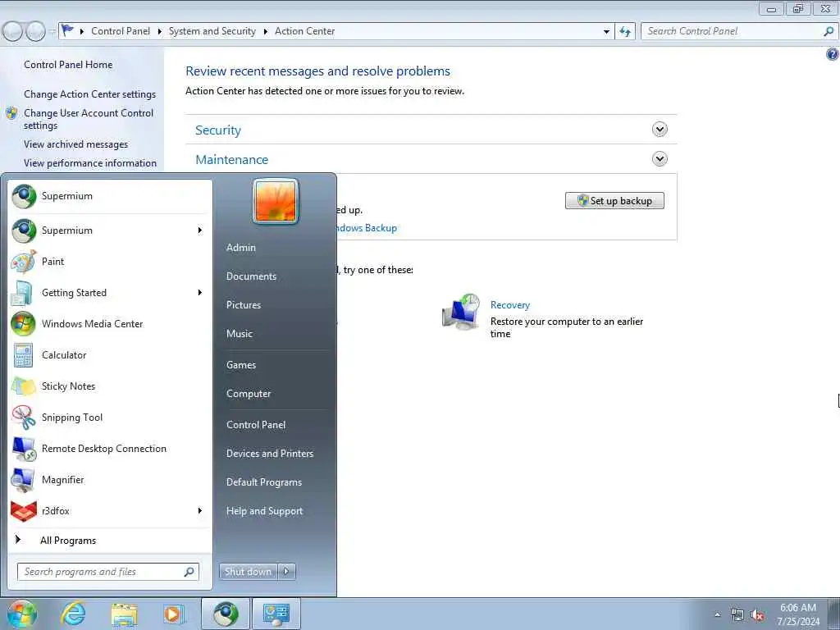This screenshot has height=630, width=840.
Task: Collapse the Maintenance section chevron
Action: point(660,159)
